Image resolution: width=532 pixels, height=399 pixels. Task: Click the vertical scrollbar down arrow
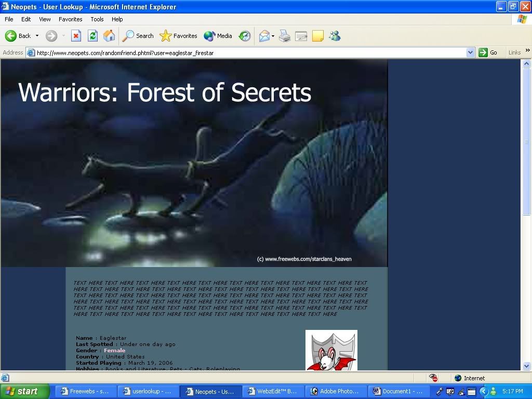pyautogui.click(x=527, y=366)
